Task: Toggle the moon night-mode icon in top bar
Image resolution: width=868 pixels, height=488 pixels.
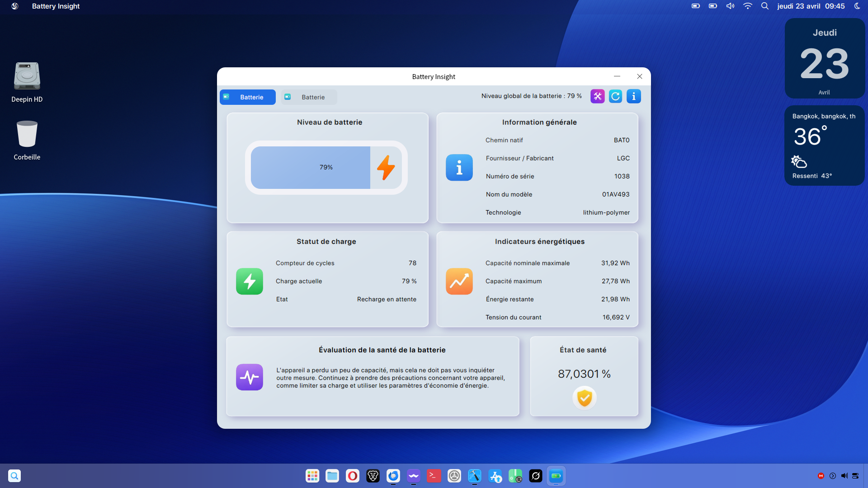Action: click(857, 6)
